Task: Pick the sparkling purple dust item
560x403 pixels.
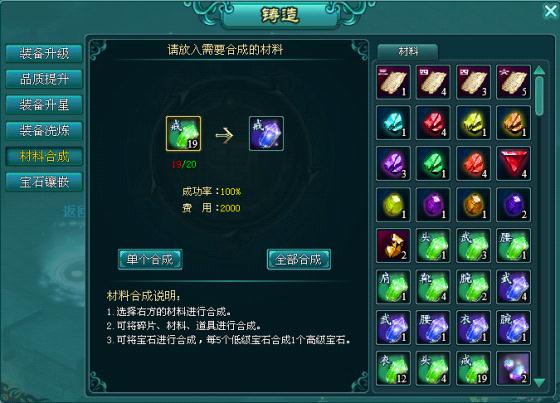Action: click(513, 368)
